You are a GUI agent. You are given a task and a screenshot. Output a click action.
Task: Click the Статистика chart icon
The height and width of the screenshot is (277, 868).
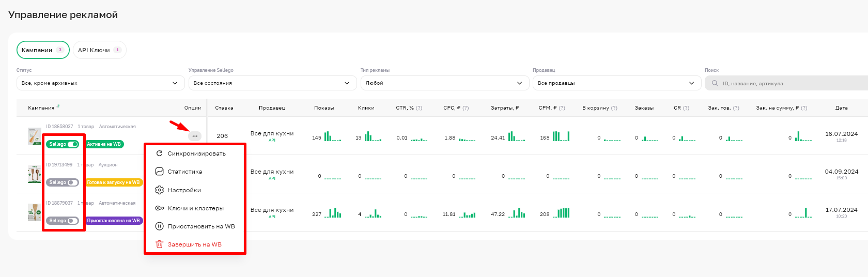[x=160, y=172]
